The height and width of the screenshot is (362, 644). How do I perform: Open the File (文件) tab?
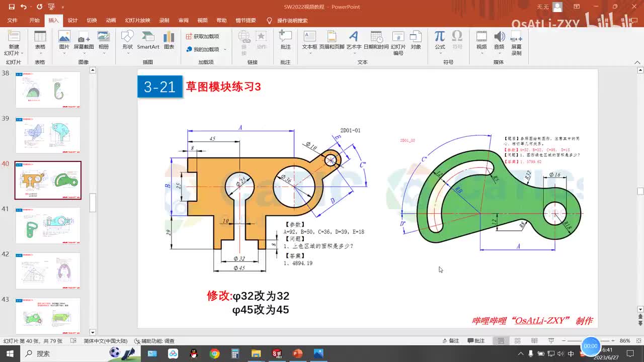[13, 21]
